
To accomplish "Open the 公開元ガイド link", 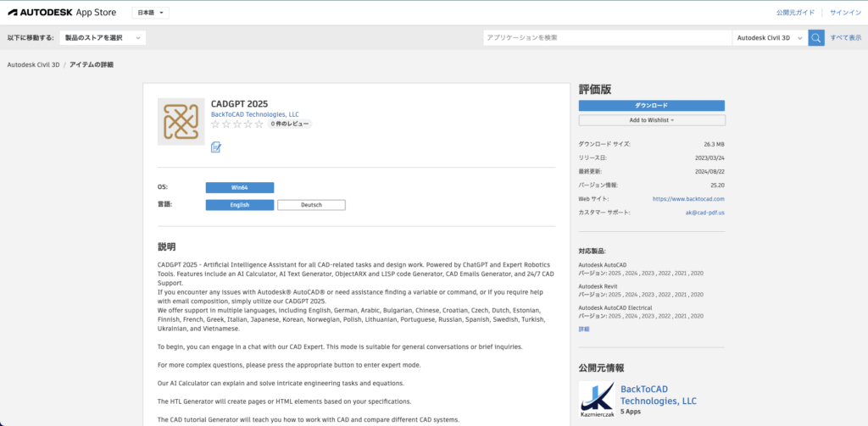I will 795,13.
